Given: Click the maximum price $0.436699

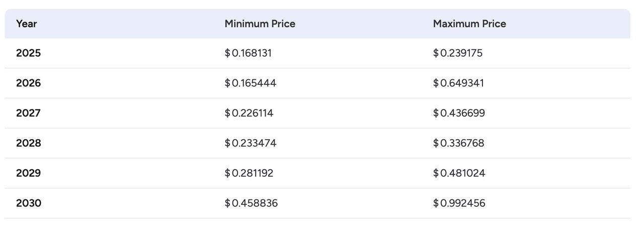Looking at the screenshot, I should pos(459,113).
